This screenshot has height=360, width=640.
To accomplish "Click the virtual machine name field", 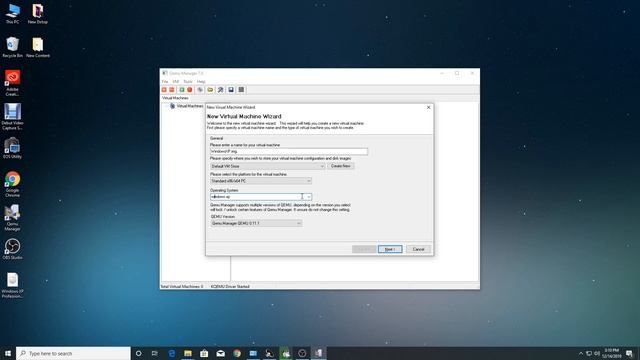I will pos(289,151).
